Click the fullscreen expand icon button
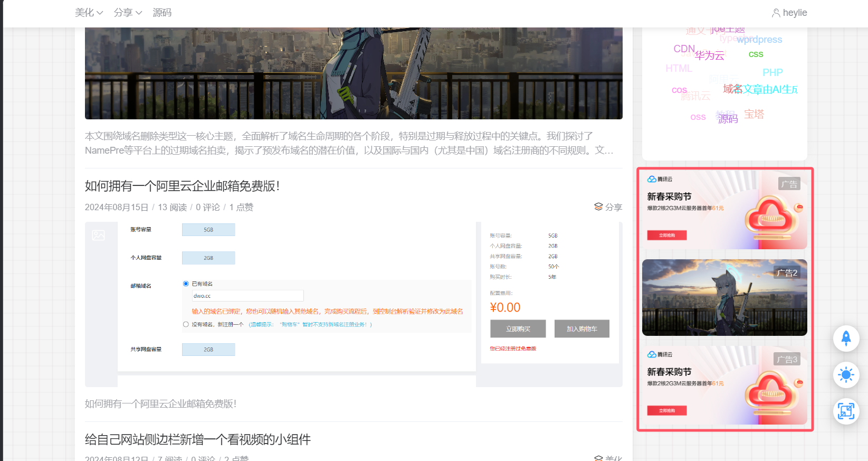The image size is (868, 461). 846,411
